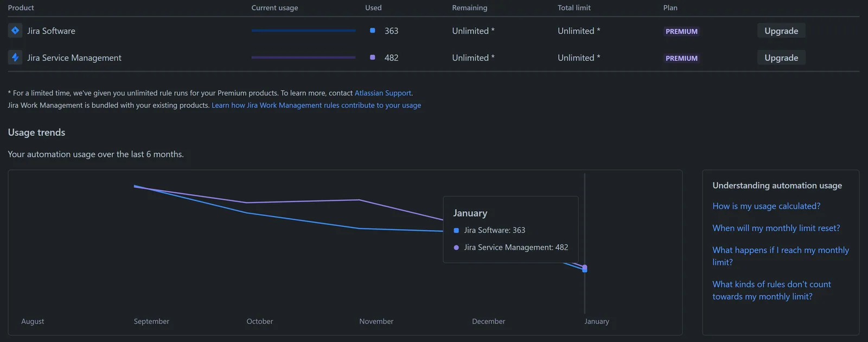The width and height of the screenshot is (868, 342).
Task: Click Understanding automation usage heading
Action: [x=777, y=186]
